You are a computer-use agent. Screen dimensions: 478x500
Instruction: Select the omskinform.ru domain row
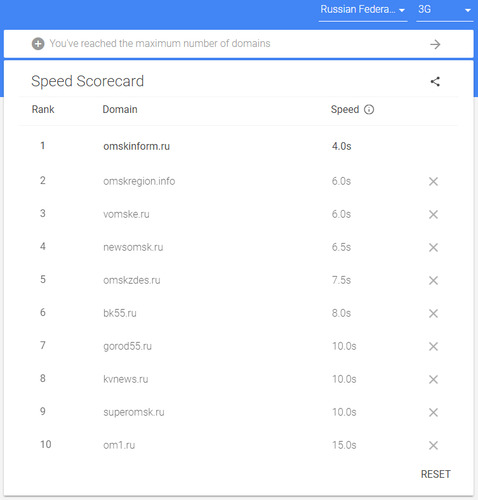pos(239,146)
